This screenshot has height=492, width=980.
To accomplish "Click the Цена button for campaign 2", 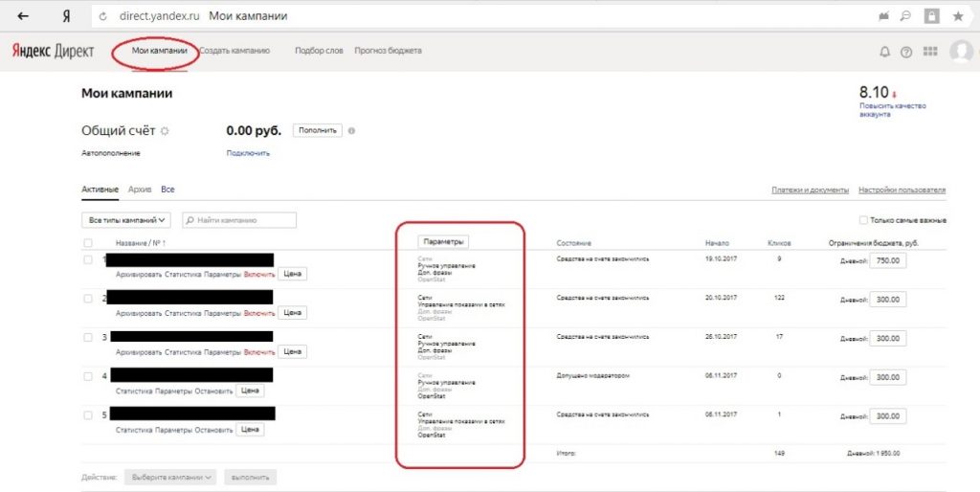I will coord(293,313).
